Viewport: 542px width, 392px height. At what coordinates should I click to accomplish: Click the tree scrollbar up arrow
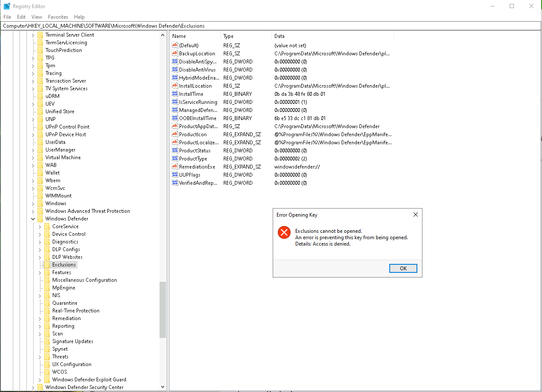pos(163,34)
